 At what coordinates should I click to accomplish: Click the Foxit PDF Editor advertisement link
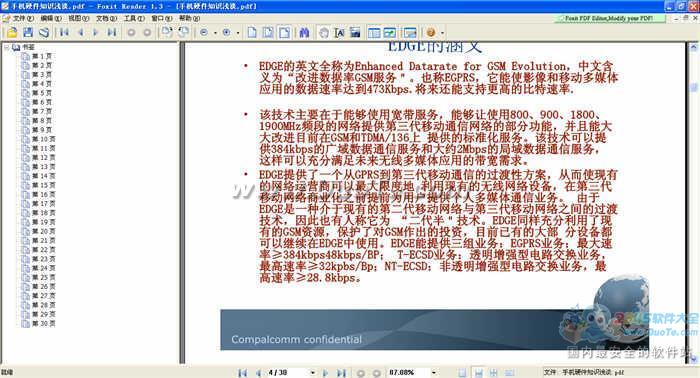609,18
